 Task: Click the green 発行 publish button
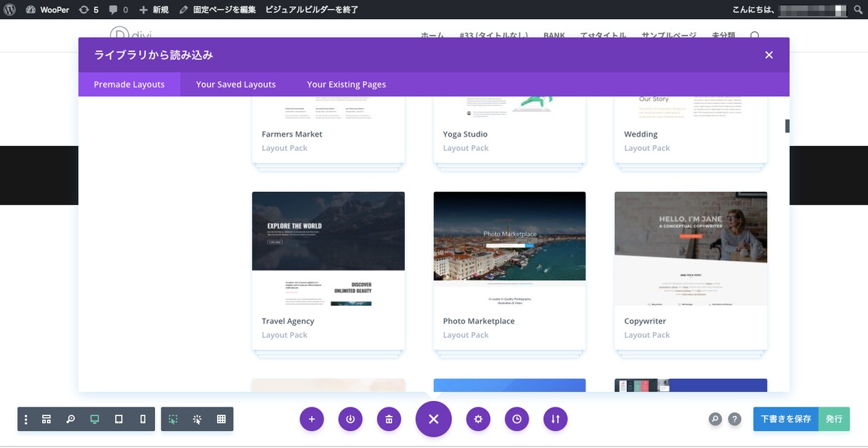tap(834, 420)
